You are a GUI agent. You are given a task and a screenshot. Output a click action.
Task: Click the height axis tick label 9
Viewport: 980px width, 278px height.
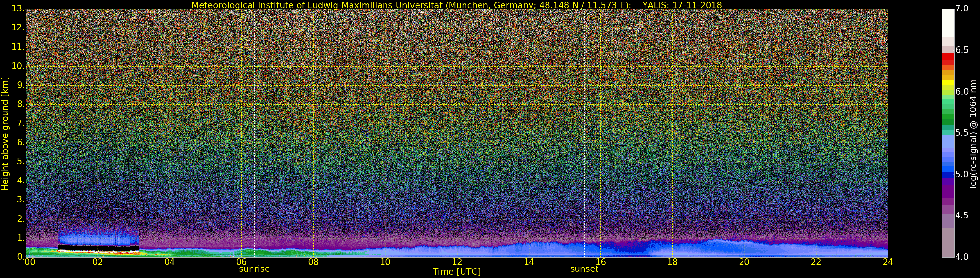coord(21,85)
